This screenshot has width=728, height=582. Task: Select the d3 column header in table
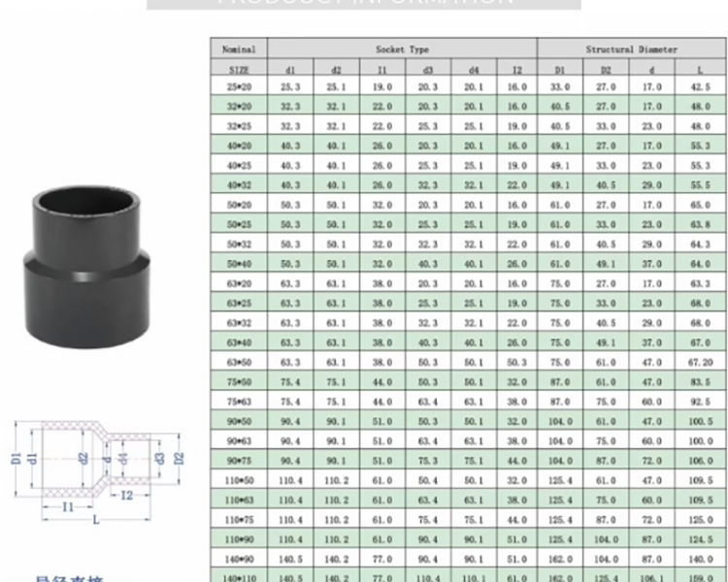pos(428,70)
